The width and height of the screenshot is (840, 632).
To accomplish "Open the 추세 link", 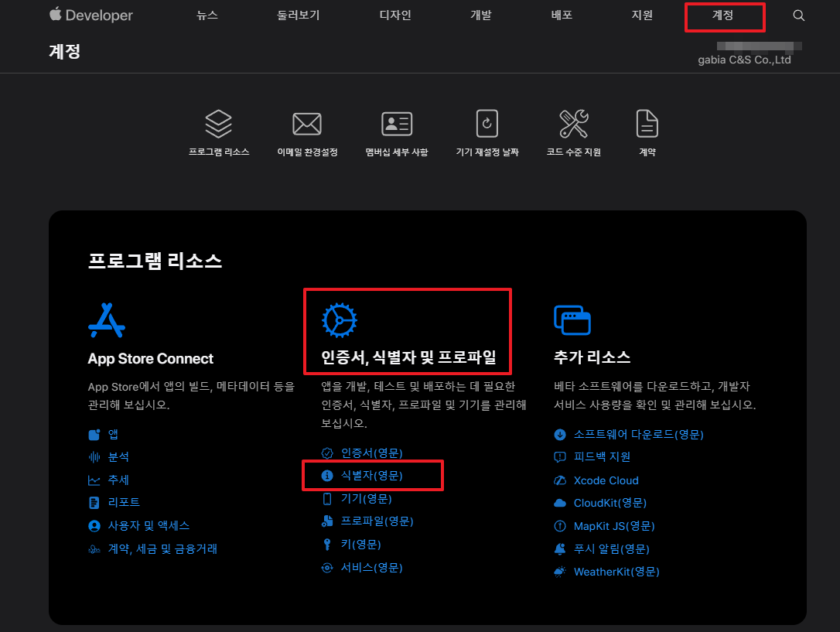I will click(x=118, y=480).
